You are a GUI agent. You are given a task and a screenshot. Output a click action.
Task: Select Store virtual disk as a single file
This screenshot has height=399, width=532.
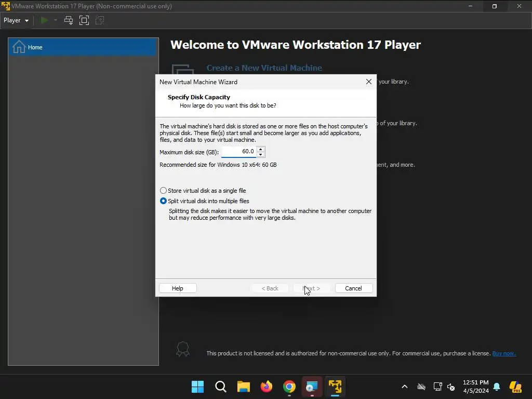coord(203,191)
